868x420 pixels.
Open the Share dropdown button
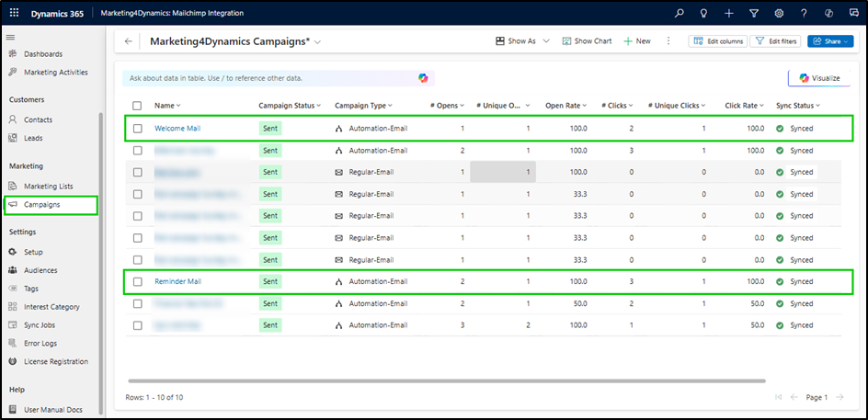point(830,41)
